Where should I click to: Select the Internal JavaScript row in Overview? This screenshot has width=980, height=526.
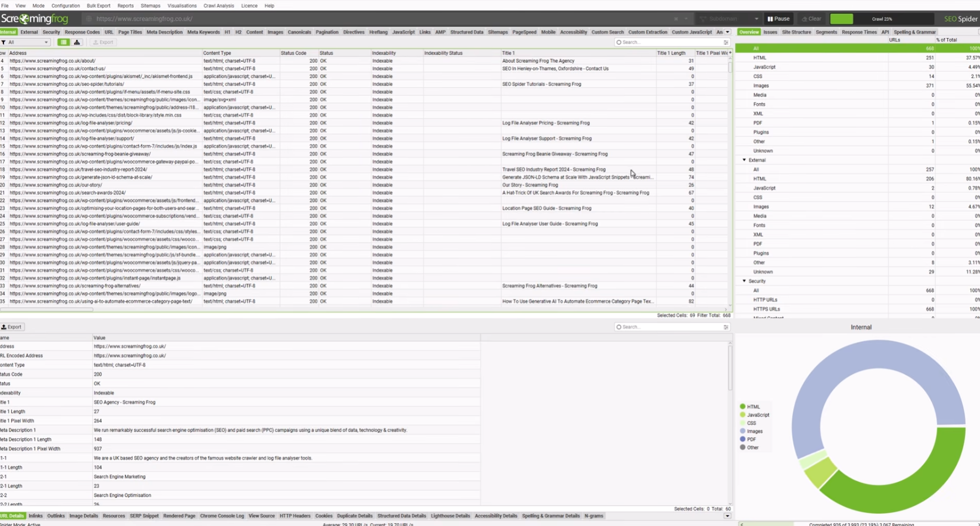(857, 67)
